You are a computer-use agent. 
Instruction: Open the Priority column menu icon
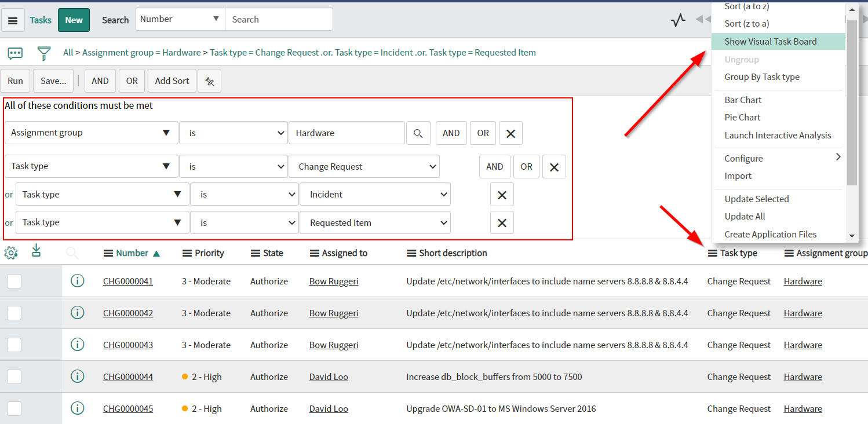pyautogui.click(x=187, y=253)
